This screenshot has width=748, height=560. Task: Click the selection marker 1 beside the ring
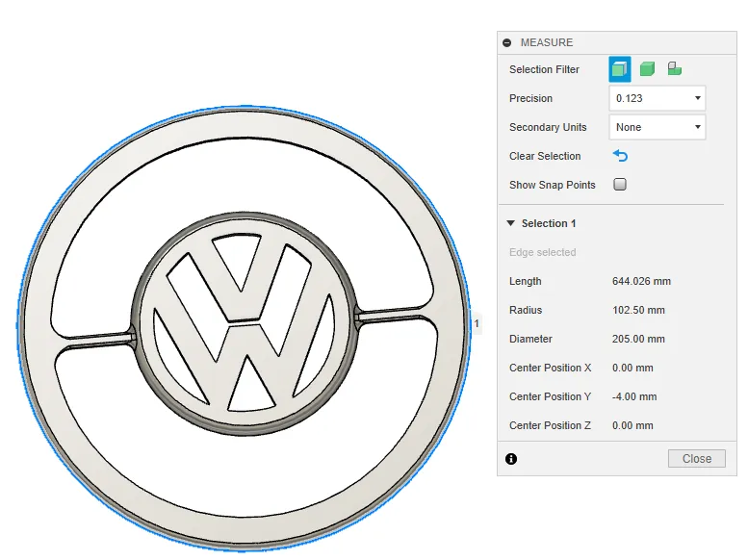[x=477, y=323]
